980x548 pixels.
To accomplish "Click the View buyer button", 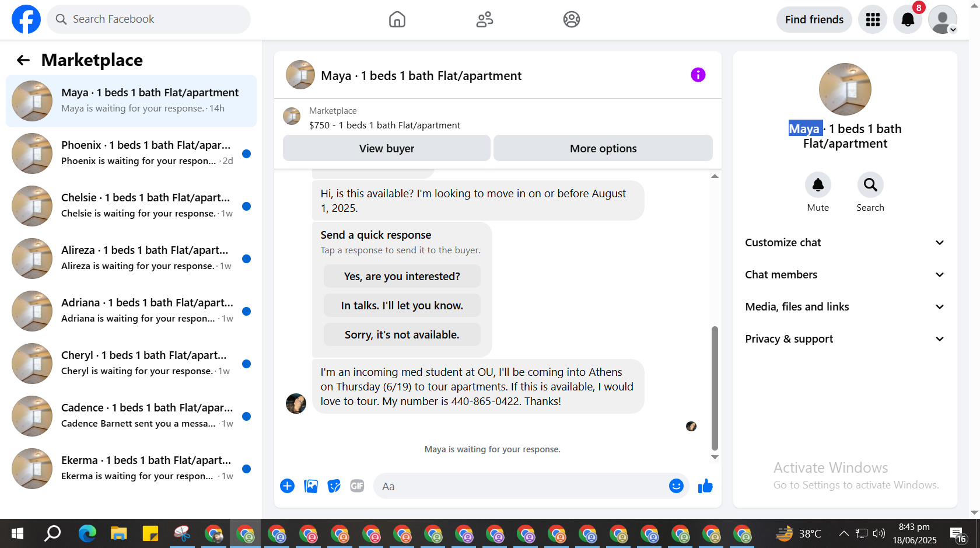I will (x=387, y=148).
